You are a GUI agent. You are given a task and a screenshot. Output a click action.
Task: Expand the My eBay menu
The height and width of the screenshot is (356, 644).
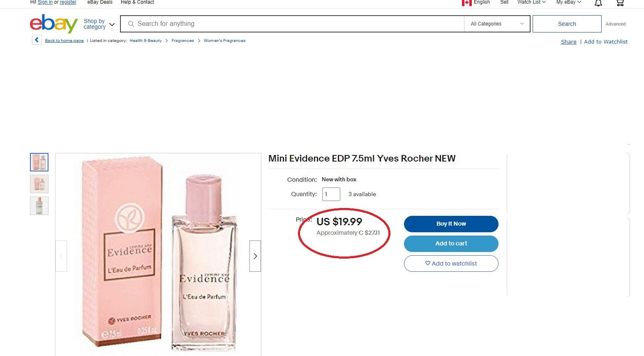[568, 2]
